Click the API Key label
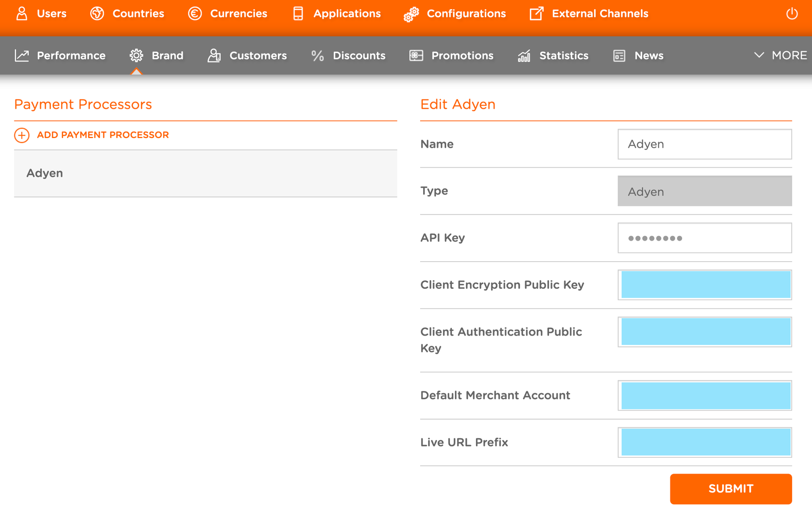Screen dimensions: 812x509 pos(443,238)
